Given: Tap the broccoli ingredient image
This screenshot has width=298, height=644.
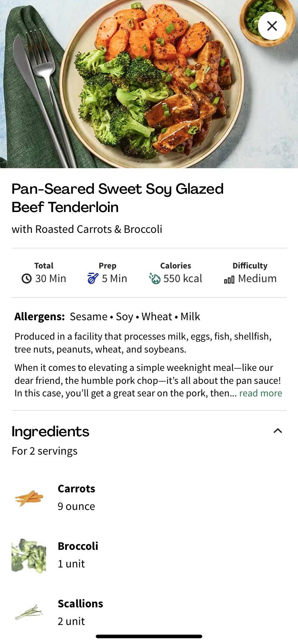Looking at the screenshot, I should [29, 556].
